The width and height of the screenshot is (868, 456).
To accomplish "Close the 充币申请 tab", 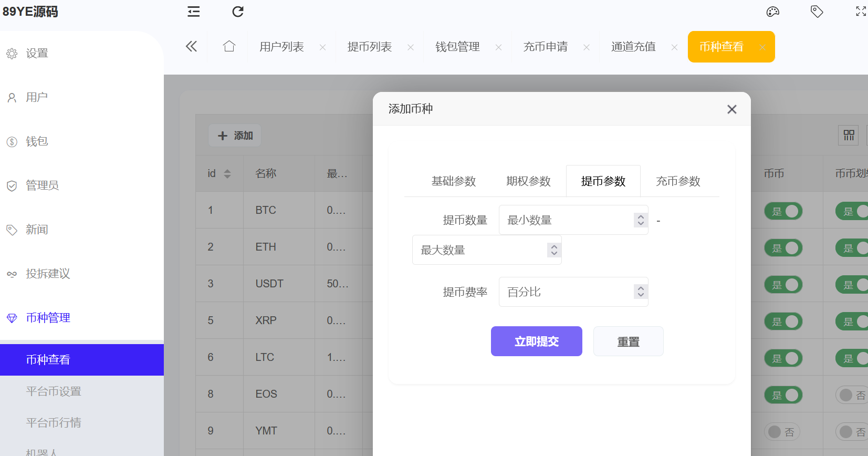I will coord(587,47).
